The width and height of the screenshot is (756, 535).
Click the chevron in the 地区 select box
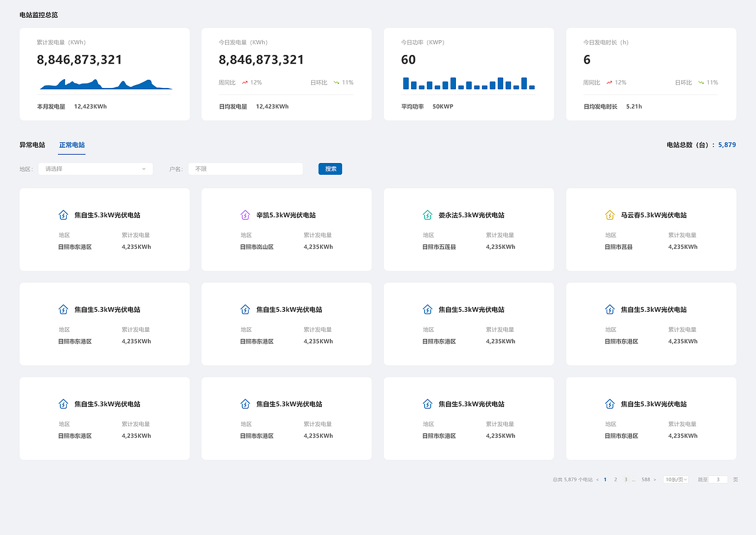pyautogui.click(x=144, y=169)
